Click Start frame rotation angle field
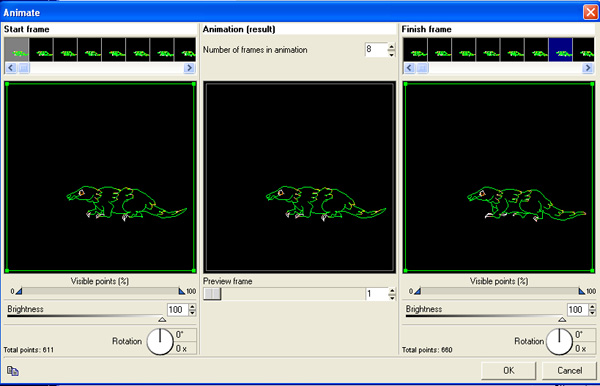 186,335
